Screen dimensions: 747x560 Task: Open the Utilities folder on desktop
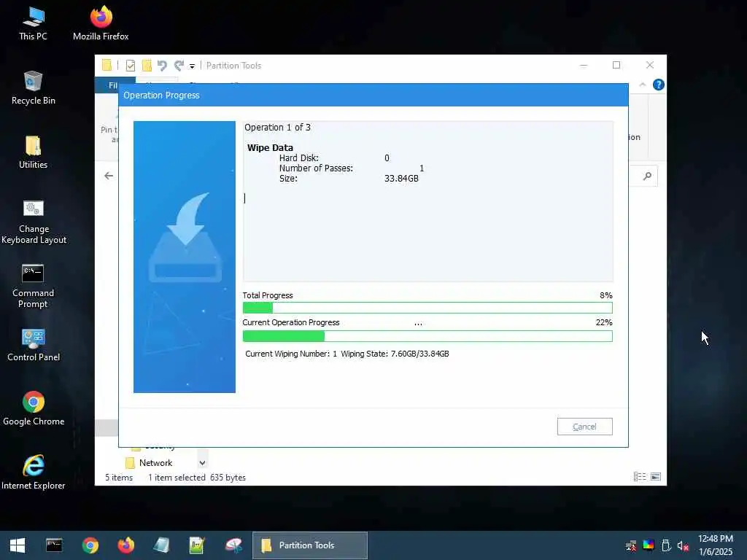tap(34, 152)
